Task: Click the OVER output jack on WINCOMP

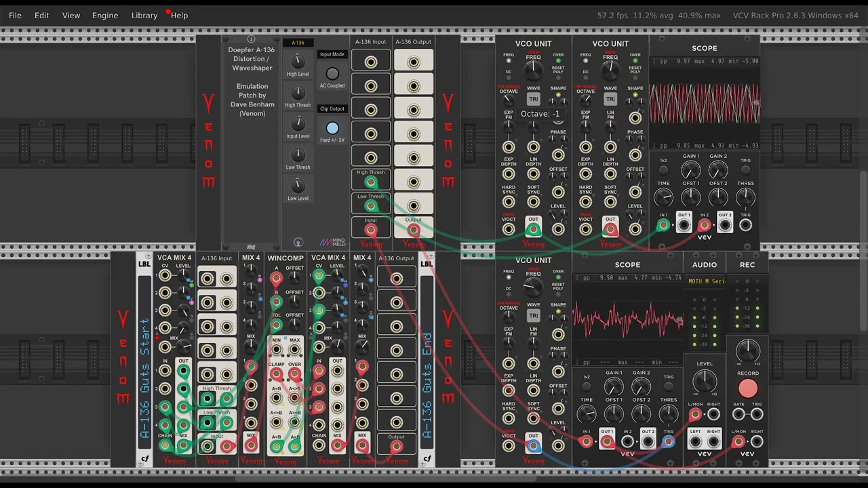Action: pyautogui.click(x=294, y=374)
